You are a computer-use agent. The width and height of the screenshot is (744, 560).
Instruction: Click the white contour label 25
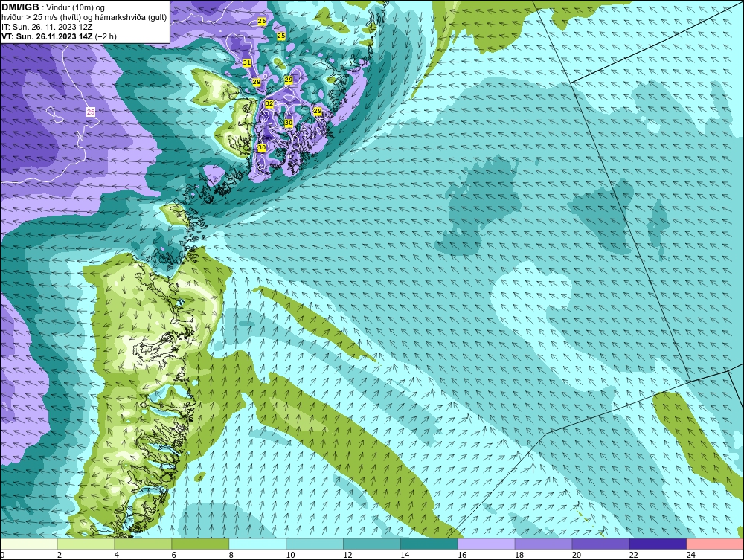pyautogui.click(x=91, y=112)
